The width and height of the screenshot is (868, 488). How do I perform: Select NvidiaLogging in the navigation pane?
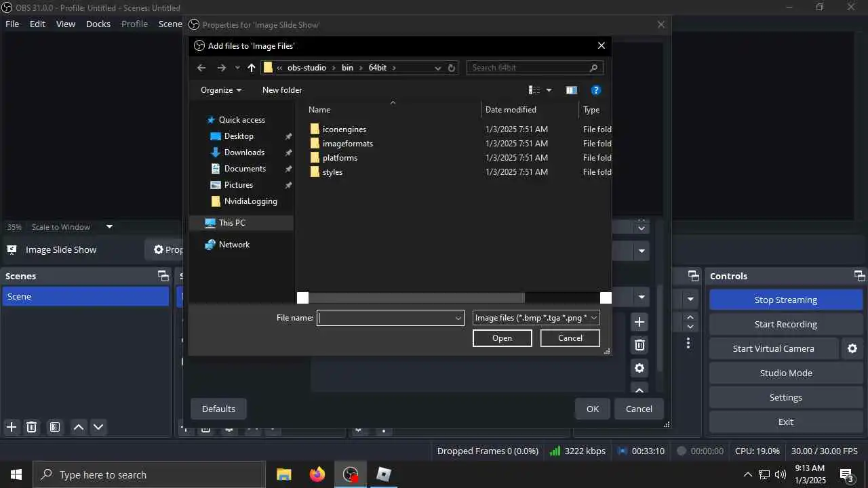click(x=250, y=201)
